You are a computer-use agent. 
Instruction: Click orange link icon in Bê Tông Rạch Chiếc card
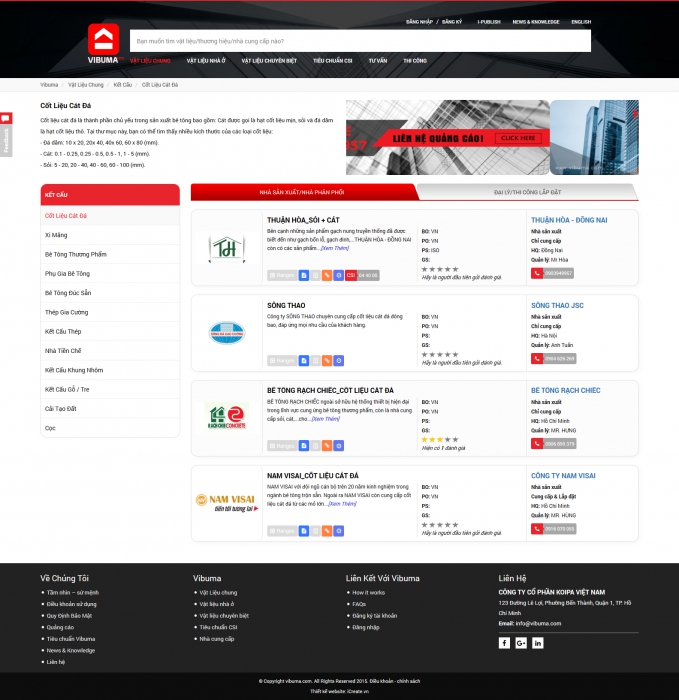click(x=327, y=446)
